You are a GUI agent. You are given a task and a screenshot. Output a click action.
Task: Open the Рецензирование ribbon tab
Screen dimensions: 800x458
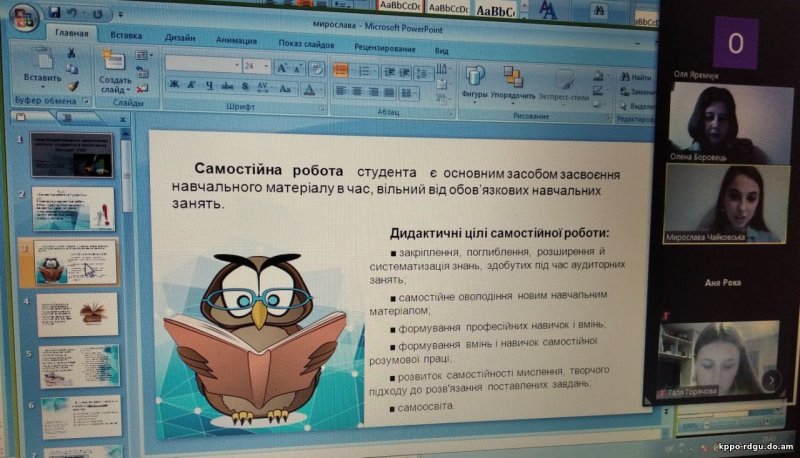(x=385, y=48)
